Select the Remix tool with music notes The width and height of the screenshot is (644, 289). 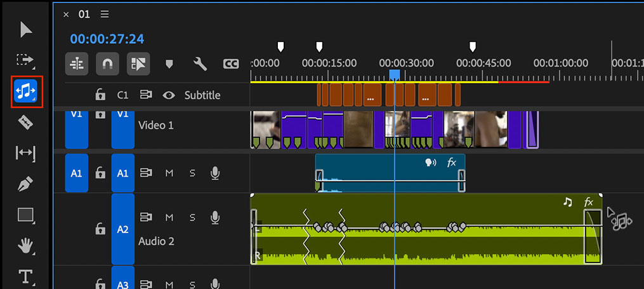26,91
